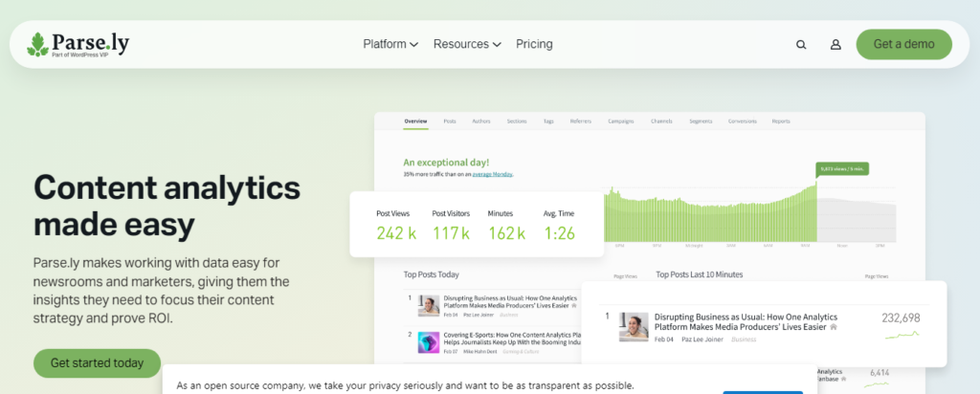
Task: Select the Reports tab in dashboard
Action: (x=781, y=121)
